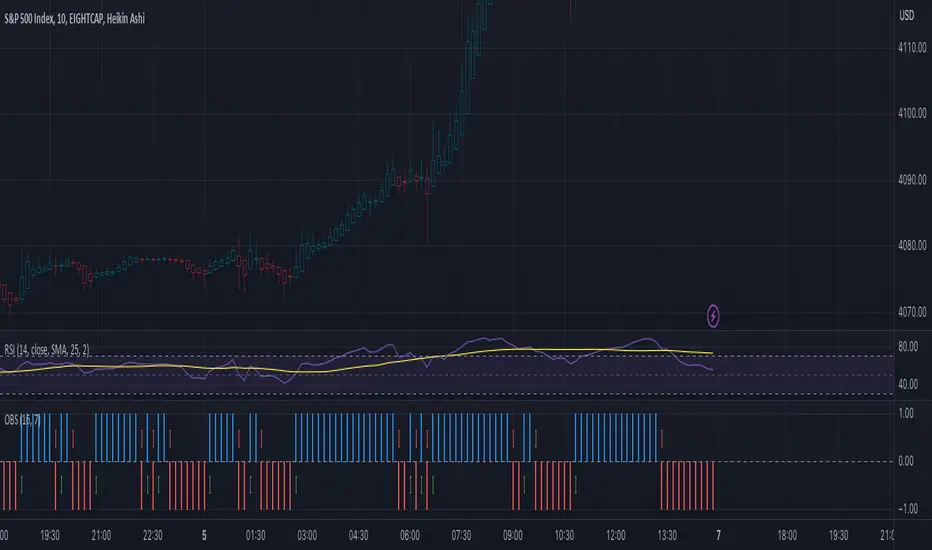Screen dimensions: 932x550
Task: Click the 22:30 time axis label
Action: click(x=153, y=536)
